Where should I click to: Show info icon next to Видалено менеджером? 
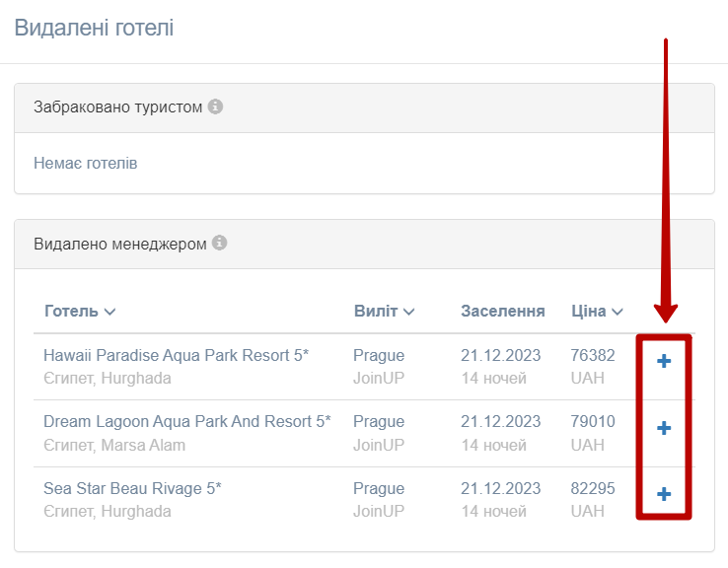219,243
